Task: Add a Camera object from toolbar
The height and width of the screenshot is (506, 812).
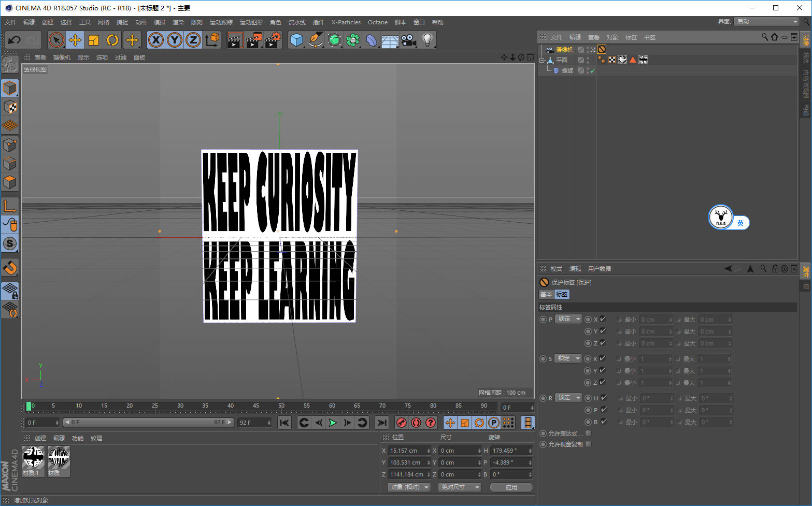Action: (409, 40)
